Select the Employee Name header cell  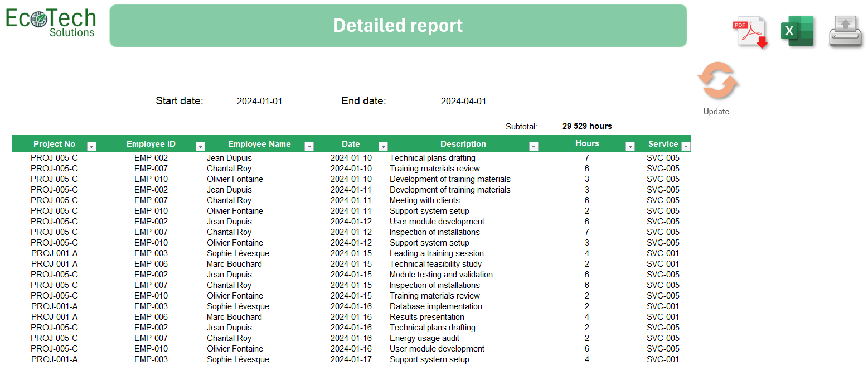click(259, 144)
